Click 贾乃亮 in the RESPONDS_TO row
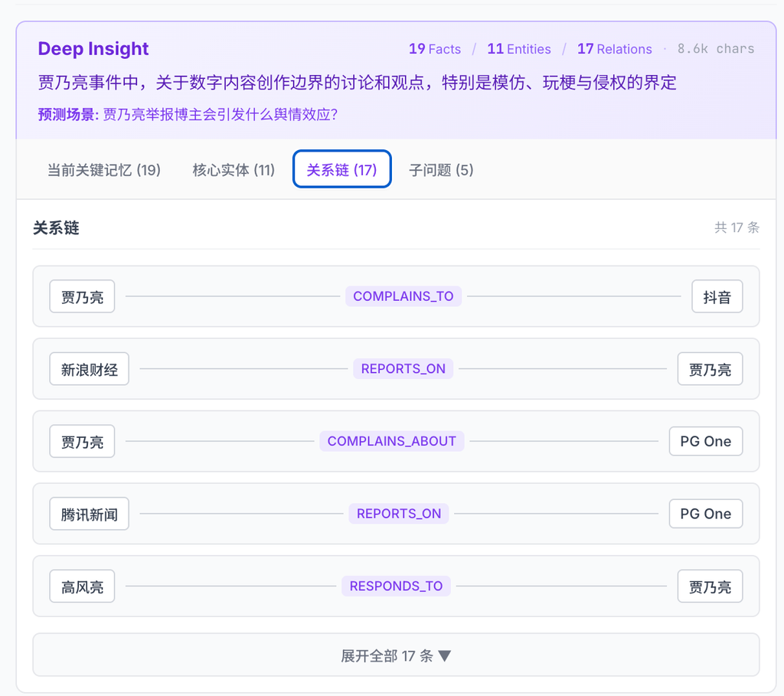 tap(710, 587)
